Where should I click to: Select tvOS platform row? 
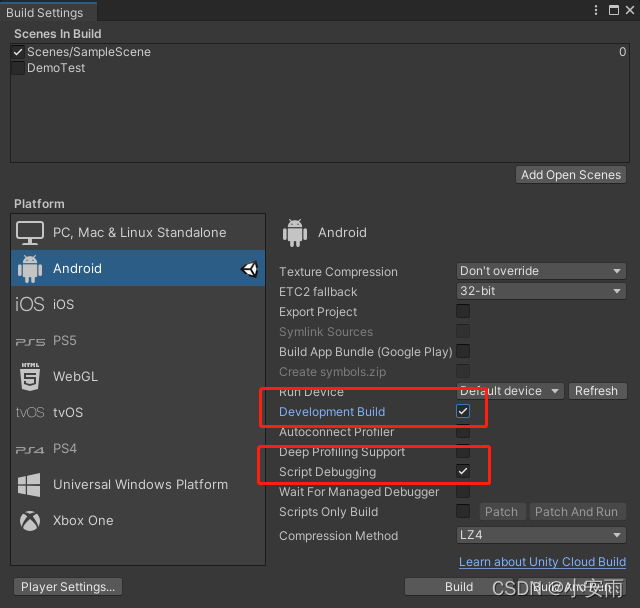(x=138, y=412)
